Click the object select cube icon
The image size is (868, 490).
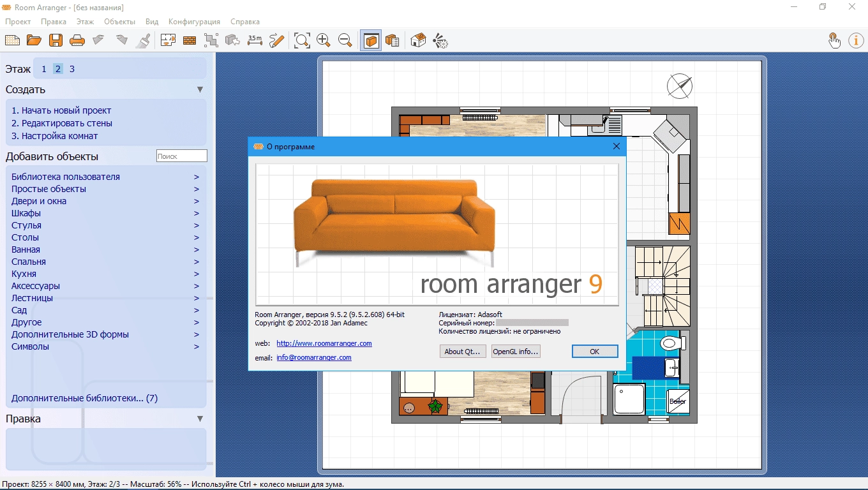[x=233, y=40]
